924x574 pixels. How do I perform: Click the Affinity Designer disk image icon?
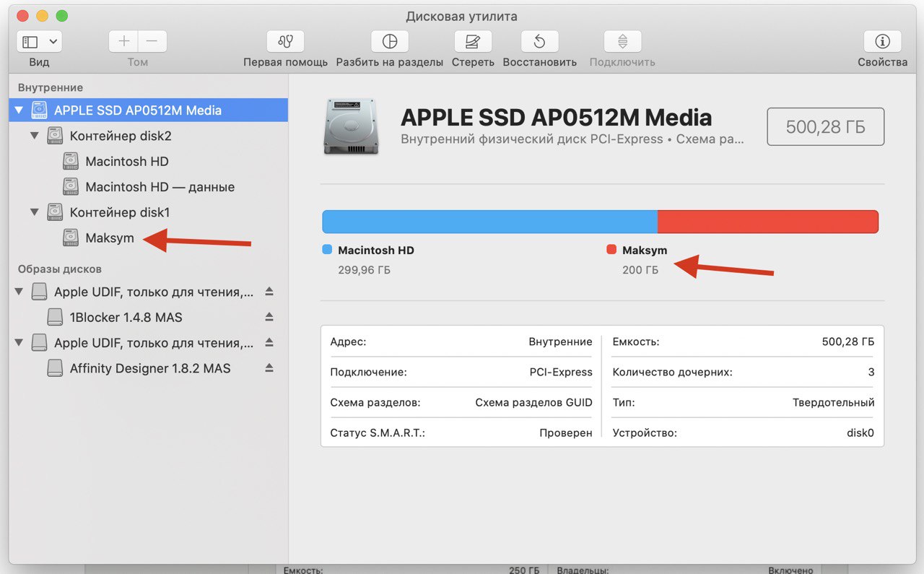(55, 368)
